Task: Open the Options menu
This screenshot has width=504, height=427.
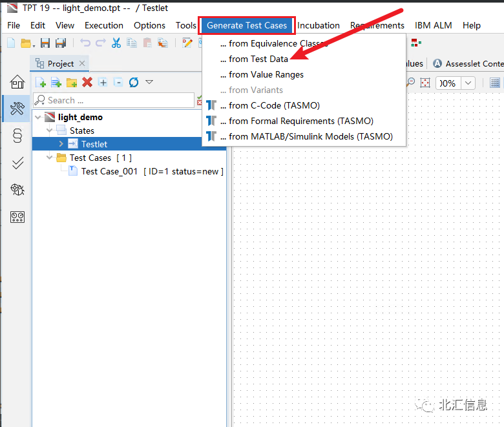Action: pyautogui.click(x=149, y=25)
